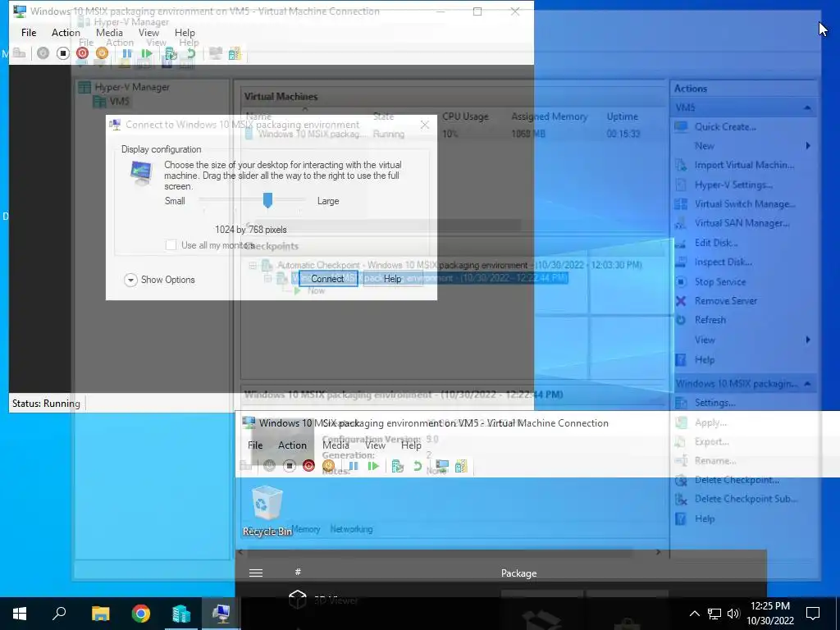Click the Ctrl+Alt+Delete keyboard icon in the Status: Running VM window toolbar
Viewport: 840px width, 630px height.
[20, 53]
